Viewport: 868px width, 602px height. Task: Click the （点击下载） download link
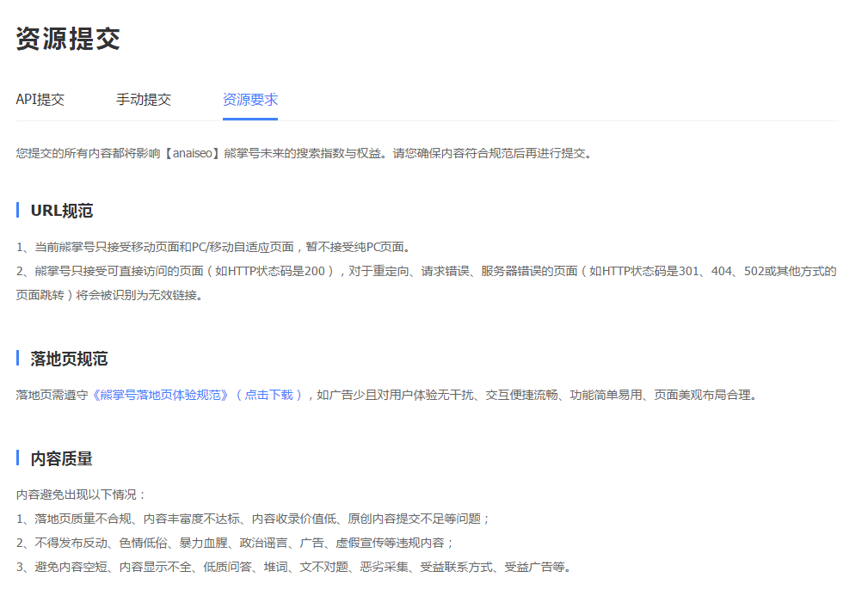click(269, 396)
